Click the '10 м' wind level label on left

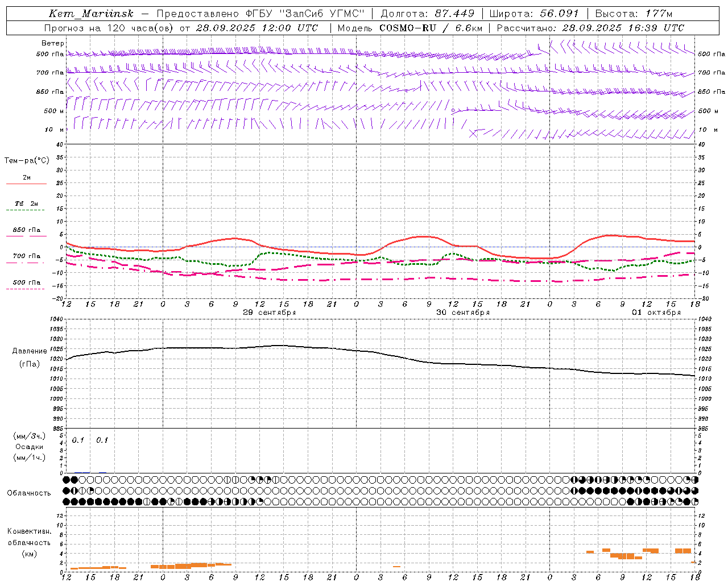[55, 130]
